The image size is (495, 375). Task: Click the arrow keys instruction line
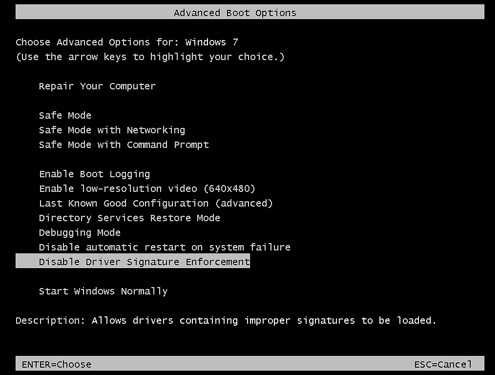coord(150,57)
